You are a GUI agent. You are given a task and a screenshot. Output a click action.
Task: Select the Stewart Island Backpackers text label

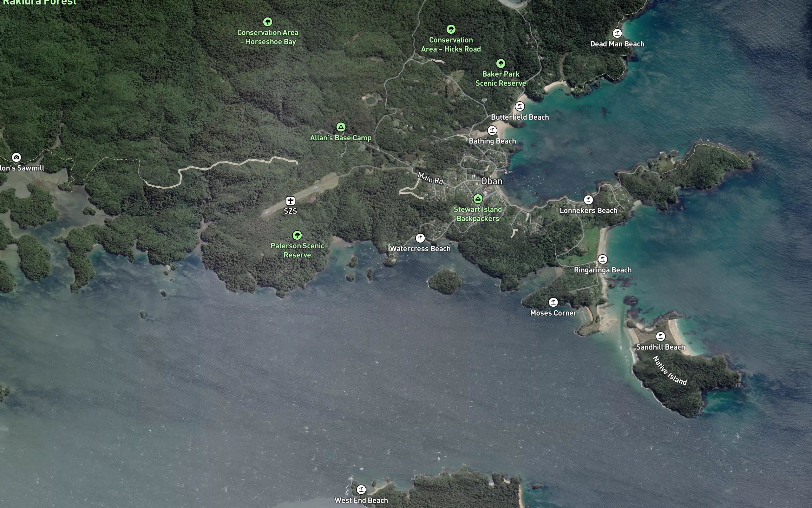point(478,214)
